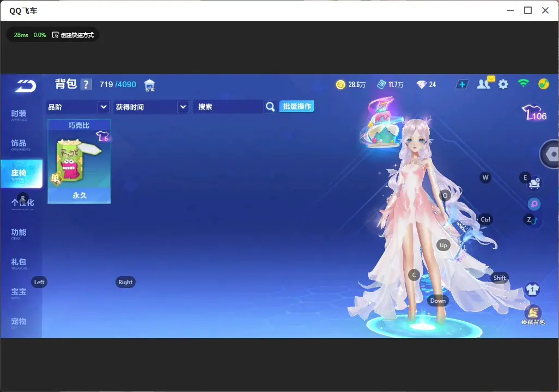This screenshot has width=559, height=392.
Task: Click the Shift key overlay
Action: (x=500, y=278)
